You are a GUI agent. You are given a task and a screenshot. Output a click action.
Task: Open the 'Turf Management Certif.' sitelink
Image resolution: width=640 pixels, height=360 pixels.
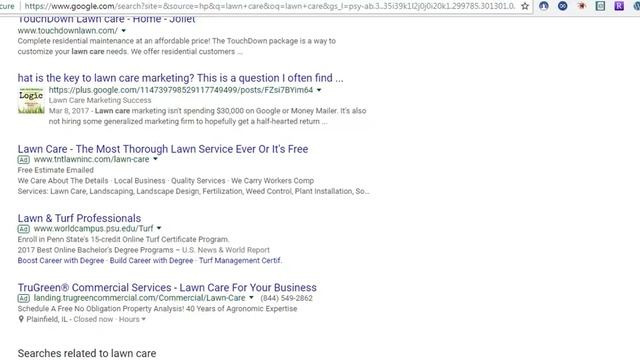click(x=240, y=260)
